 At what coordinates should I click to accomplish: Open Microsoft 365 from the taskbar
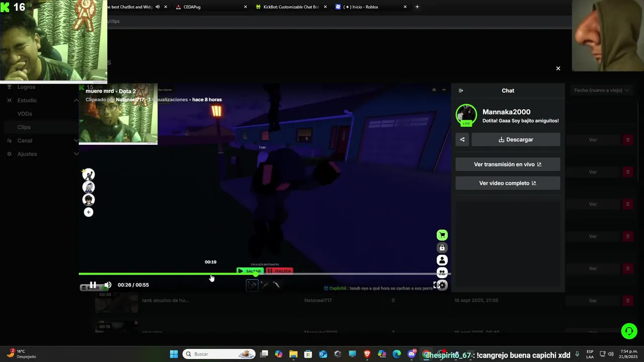click(x=382, y=354)
